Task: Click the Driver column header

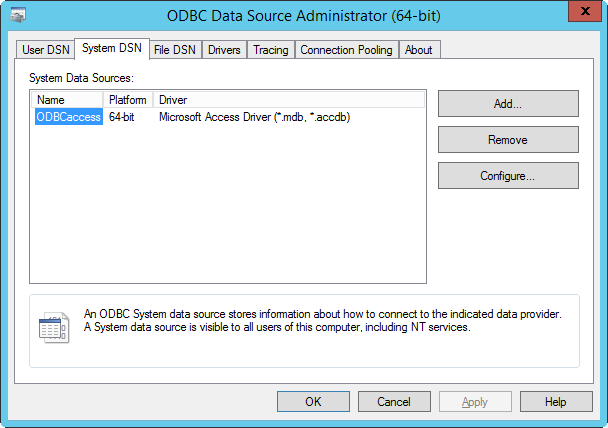Action: coord(290,100)
